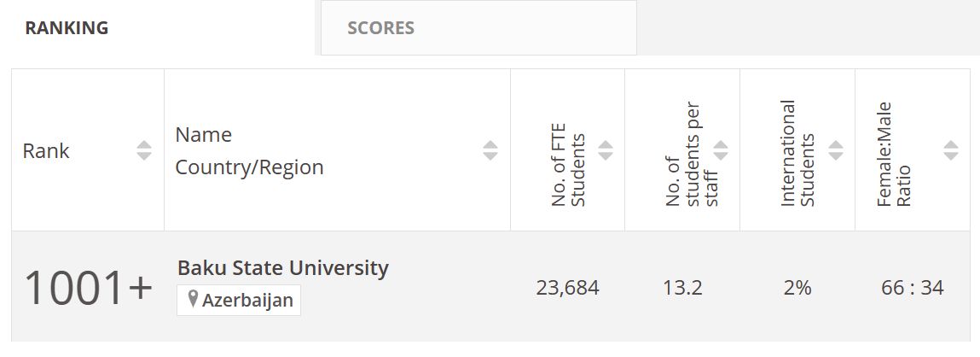Click the Name column header text
The height and width of the screenshot is (357, 980).
203,135
